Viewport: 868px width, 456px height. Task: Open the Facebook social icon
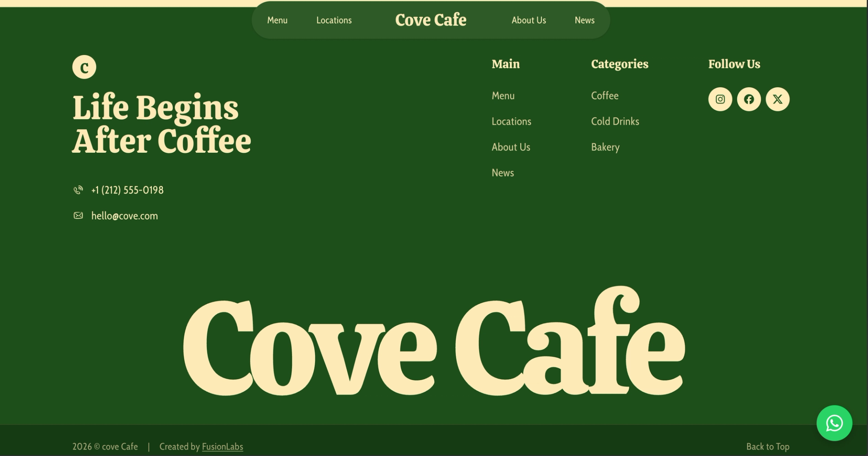[749, 99]
